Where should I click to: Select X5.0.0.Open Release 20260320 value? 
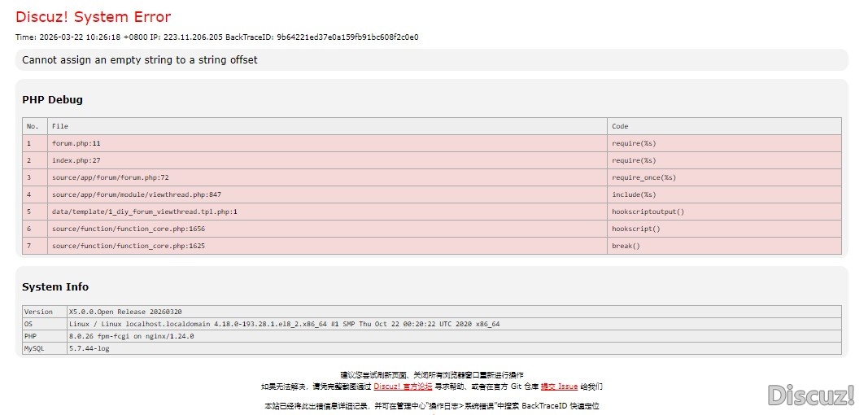pos(454,312)
